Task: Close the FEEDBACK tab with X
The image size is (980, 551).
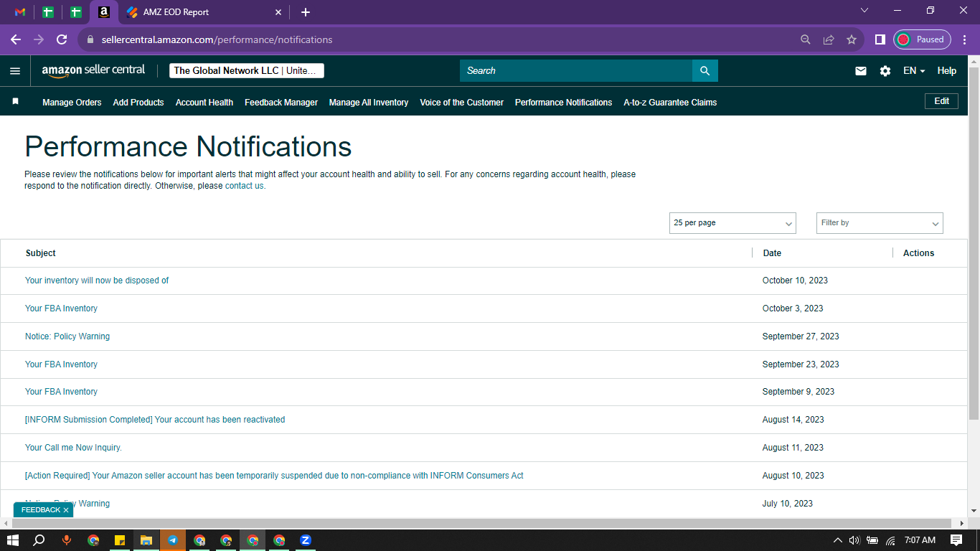Action: pos(66,510)
